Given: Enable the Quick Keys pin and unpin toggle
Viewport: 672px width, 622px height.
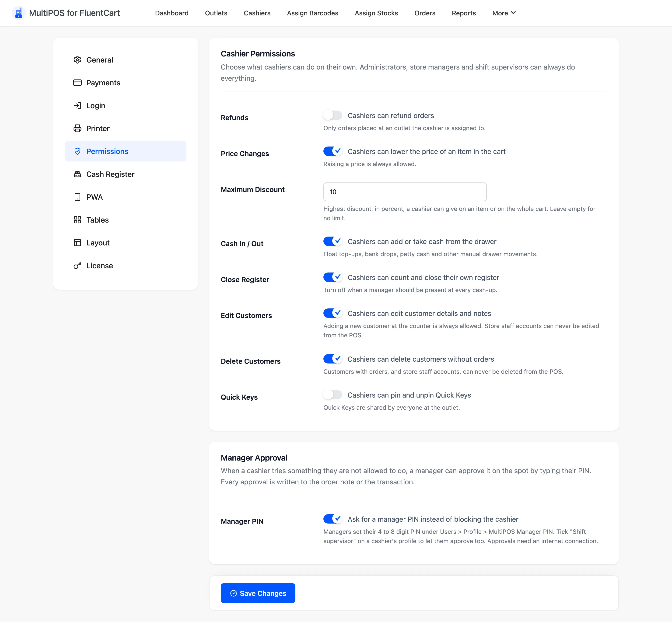Looking at the screenshot, I should point(333,395).
